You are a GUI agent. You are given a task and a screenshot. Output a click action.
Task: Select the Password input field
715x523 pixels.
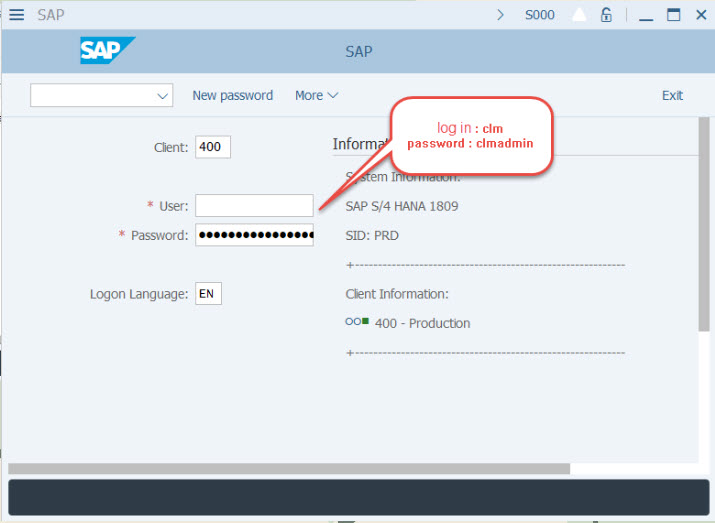coord(254,235)
